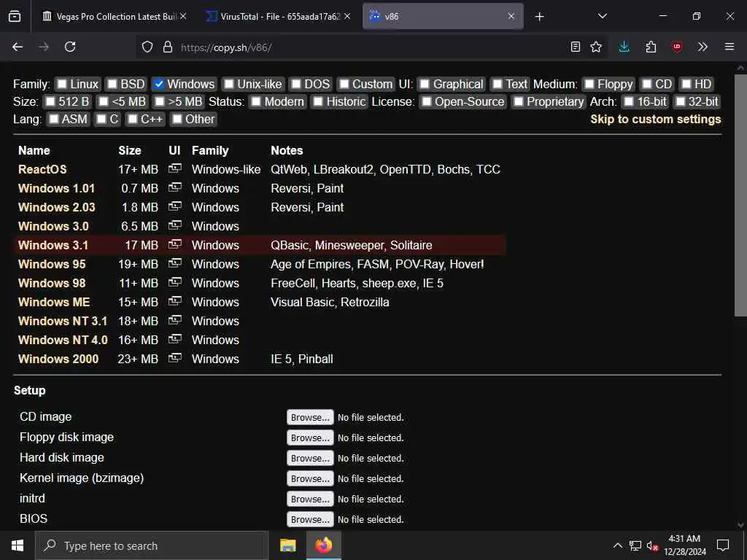Start Windows 1.01
This screenshot has height=560, width=747.
56,189
